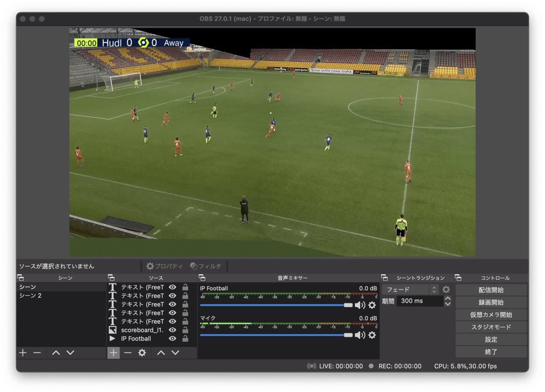Pop out the シーン dock with its float icon
The width and height of the screenshot is (545, 392).
20,278
